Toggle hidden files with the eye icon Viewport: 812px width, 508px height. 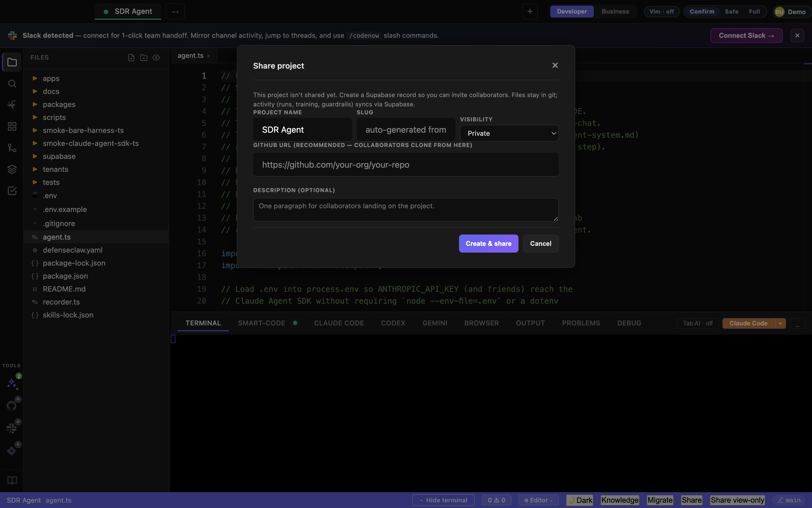pos(156,58)
